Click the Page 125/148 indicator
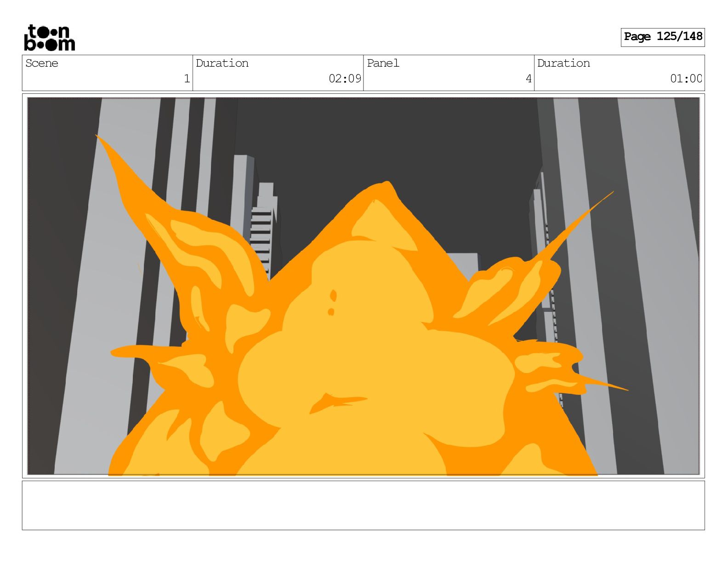Viewport: 728px width, 563px height. (x=663, y=37)
